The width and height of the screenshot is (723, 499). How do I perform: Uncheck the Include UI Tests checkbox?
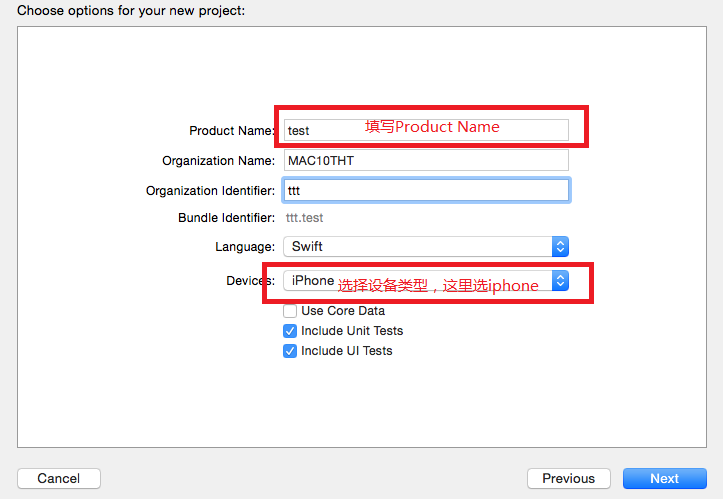point(290,351)
